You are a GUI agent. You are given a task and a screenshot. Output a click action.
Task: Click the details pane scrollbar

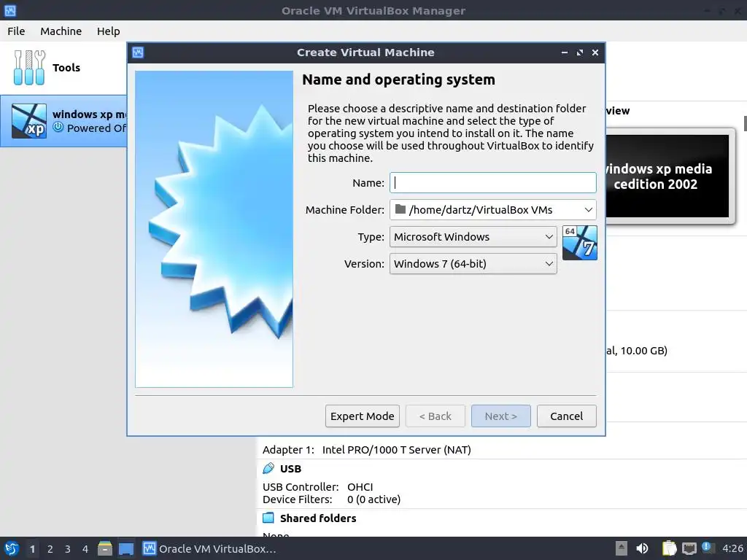(745, 122)
